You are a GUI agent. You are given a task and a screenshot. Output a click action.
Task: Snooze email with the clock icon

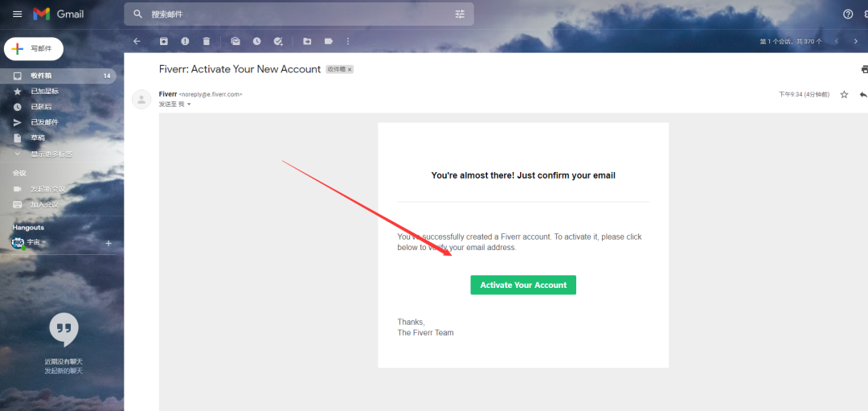257,41
